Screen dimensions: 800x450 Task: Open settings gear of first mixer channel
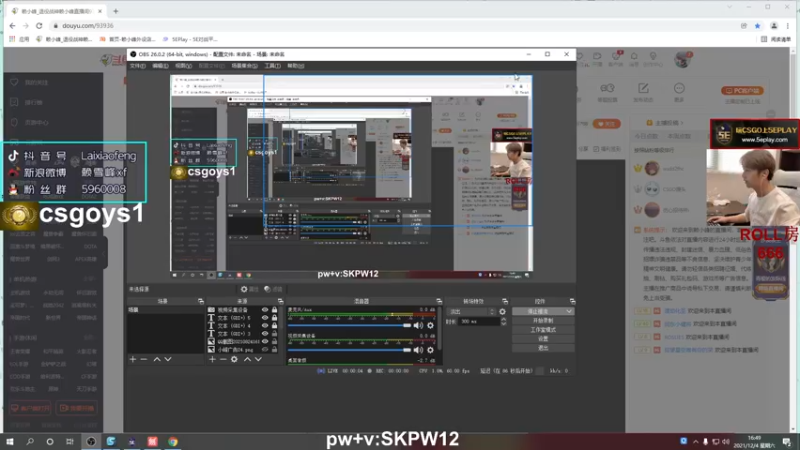pos(431,325)
